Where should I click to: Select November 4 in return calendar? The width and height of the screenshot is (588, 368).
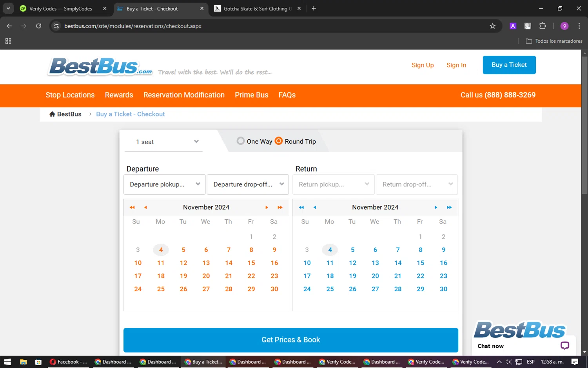point(330,250)
